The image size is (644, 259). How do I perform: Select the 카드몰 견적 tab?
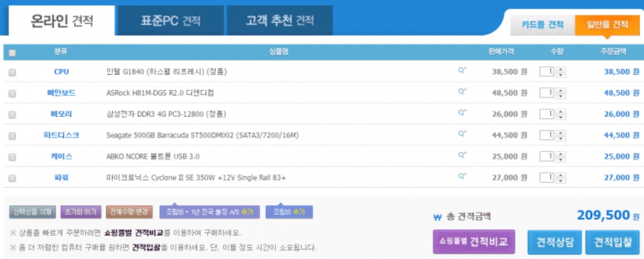(x=542, y=25)
